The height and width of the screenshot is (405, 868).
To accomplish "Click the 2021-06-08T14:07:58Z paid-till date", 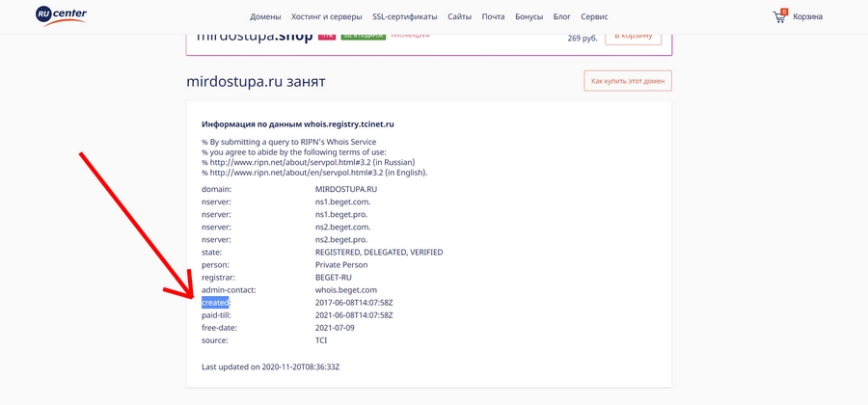I will [x=354, y=315].
